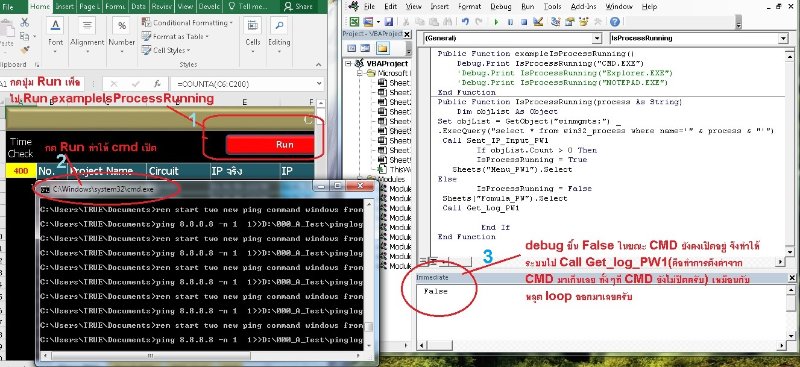Click the Excel Cut scissors icon

(24, 23)
